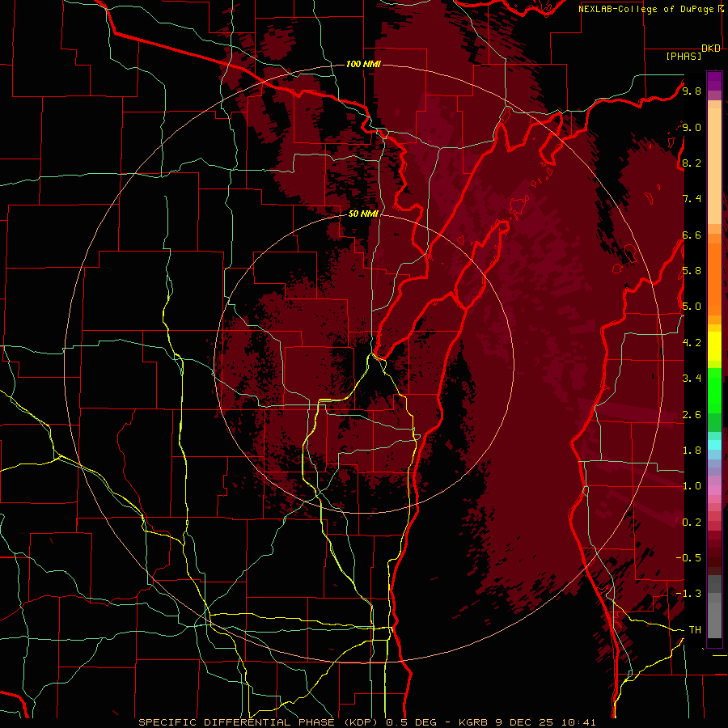The image size is (728, 728).
Task: Click the "50 NMI" range ring label
Action: pyautogui.click(x=363, y=214)
